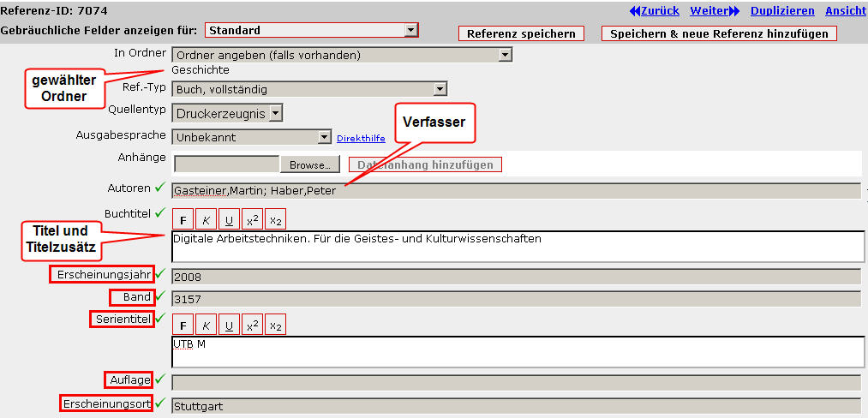Open the Ref.-Typ dropdown
Screen dimensions: 868x418
click(x=440, y=88)
